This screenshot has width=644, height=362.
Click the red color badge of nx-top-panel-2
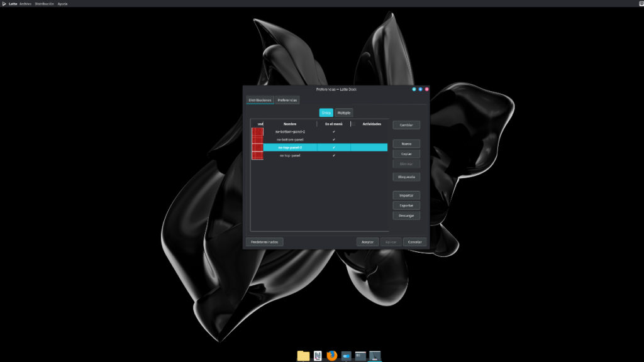point(258,148)
